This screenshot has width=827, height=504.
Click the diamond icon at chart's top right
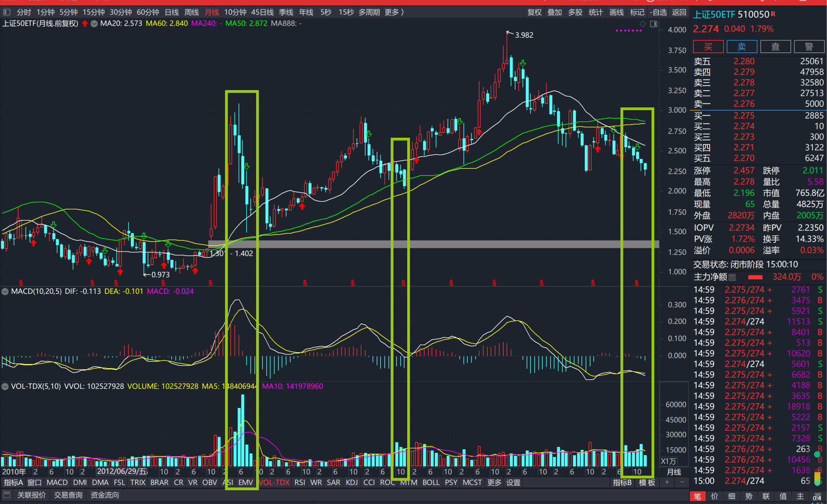point(642,24)
